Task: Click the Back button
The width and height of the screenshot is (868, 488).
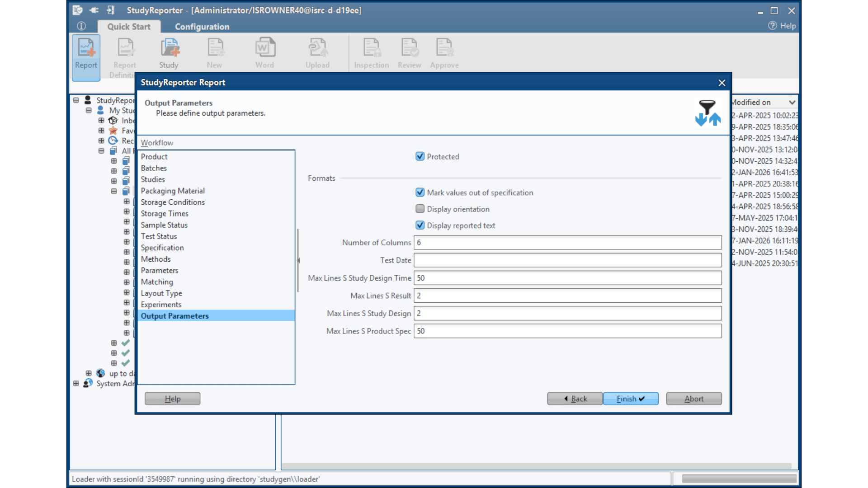Action: pyautogui.click(x=575, y=399)
